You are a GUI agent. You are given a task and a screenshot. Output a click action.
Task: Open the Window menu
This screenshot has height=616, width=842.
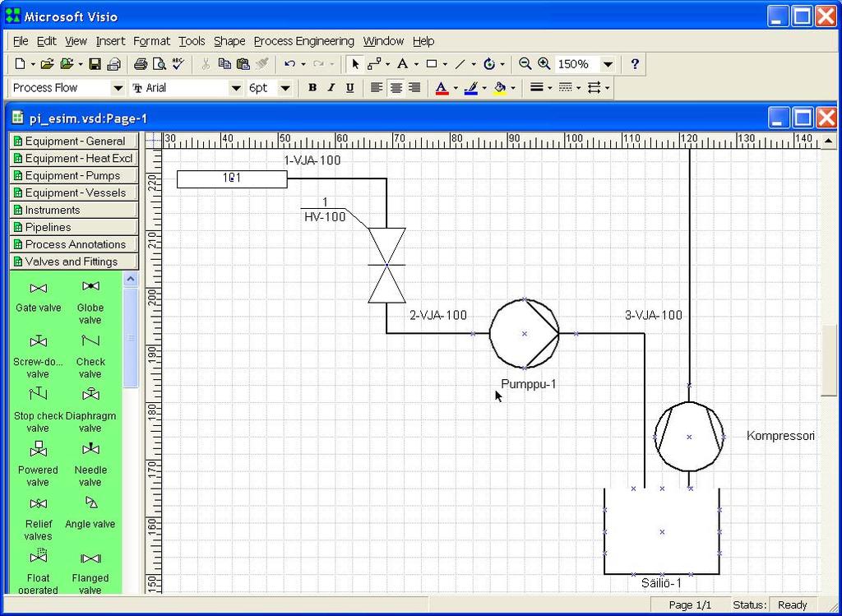tap(383, 41)
